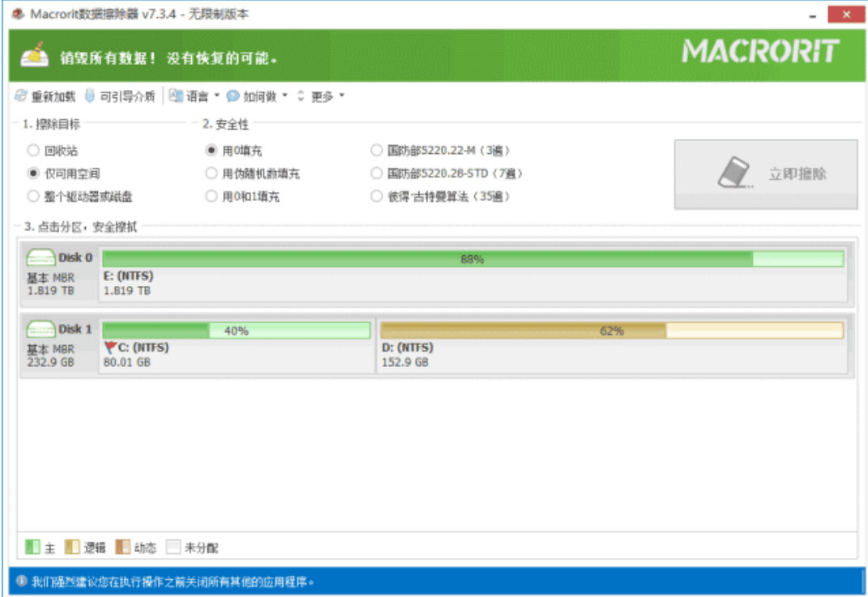Click the Macrorit app icon in title bar

point(15,14)
